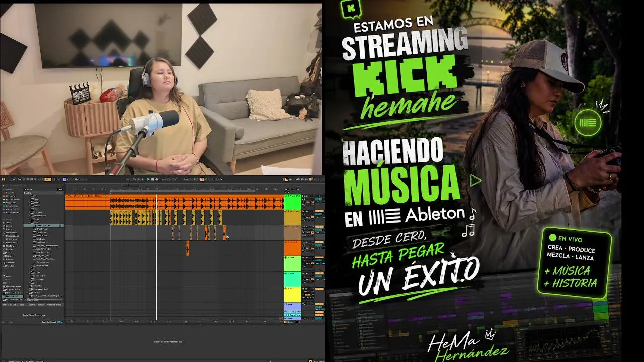This screenshot has height=362, width=644.
Task: Toggle the Computer MIDI Keyboard button
Action: click(286, 179)
